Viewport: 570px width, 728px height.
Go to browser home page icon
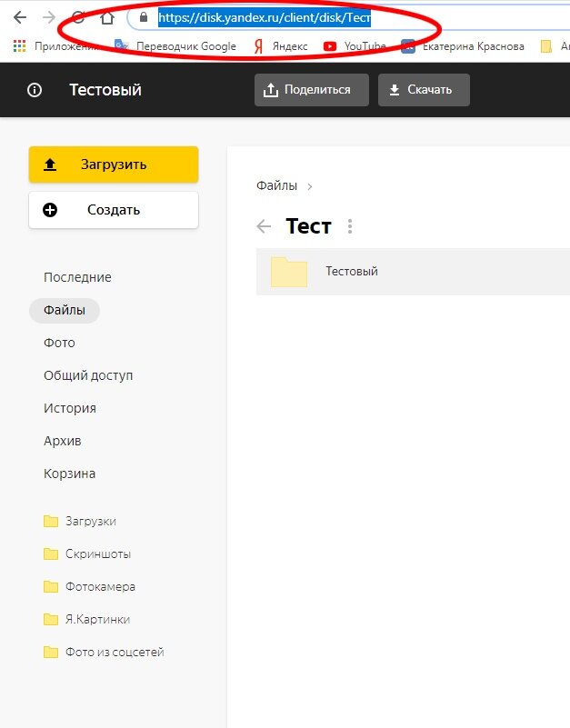(x=107, y=17)
